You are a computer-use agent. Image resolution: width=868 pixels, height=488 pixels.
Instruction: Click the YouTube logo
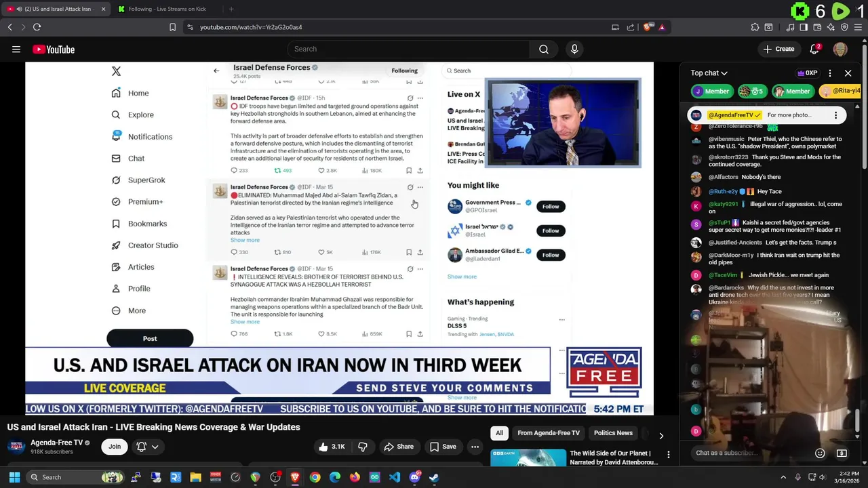[54, 49]
